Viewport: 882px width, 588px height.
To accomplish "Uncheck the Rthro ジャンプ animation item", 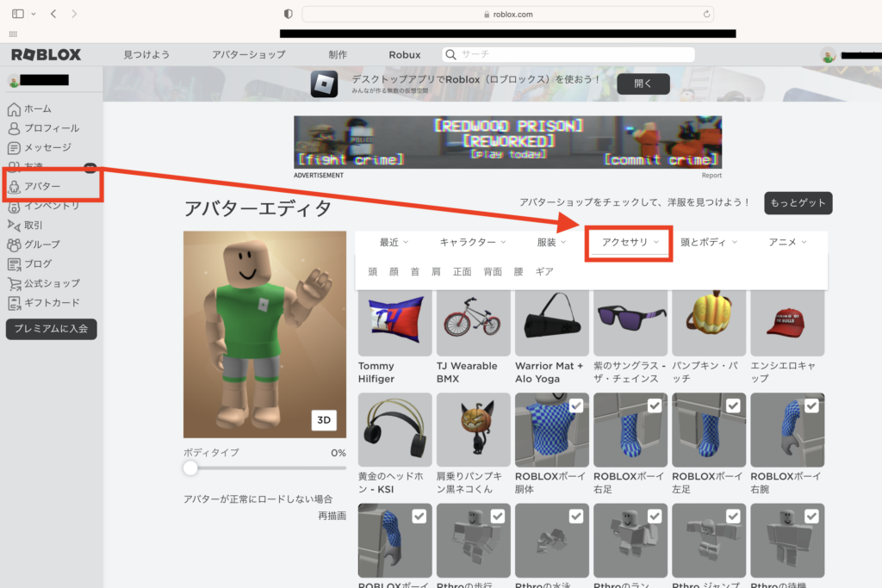I will pyautogui.click(x=733, y=517).
